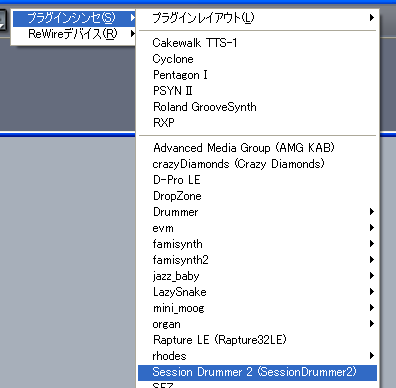This screenshot has width=396, height=388.
Task: Open the mini_moog submenu entry
Action: pos(257,308)
